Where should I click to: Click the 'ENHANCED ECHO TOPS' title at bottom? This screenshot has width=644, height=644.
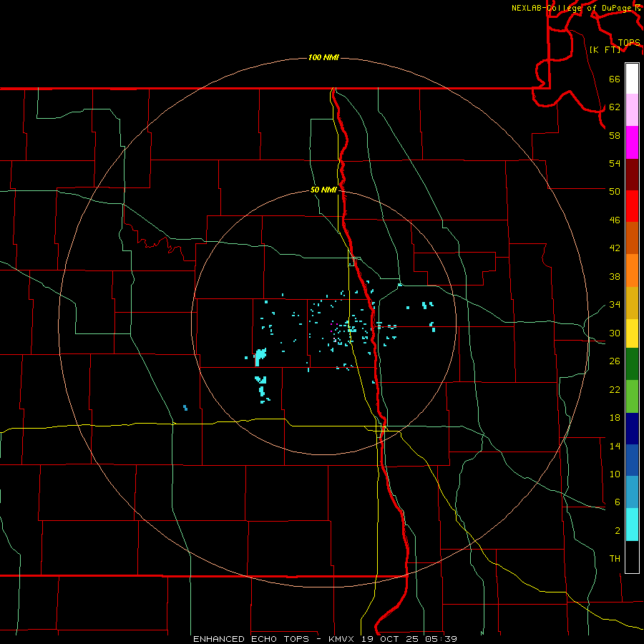pos(251,639)
